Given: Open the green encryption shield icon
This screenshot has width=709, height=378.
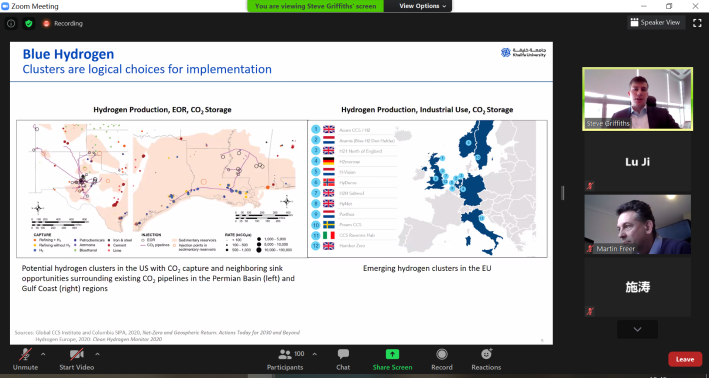Looking at the screenshot, I should [x=29, y=24].
